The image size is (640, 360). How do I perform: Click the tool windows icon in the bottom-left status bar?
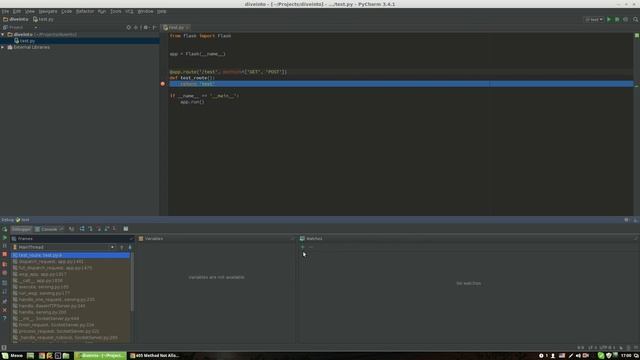coord(4,348)
